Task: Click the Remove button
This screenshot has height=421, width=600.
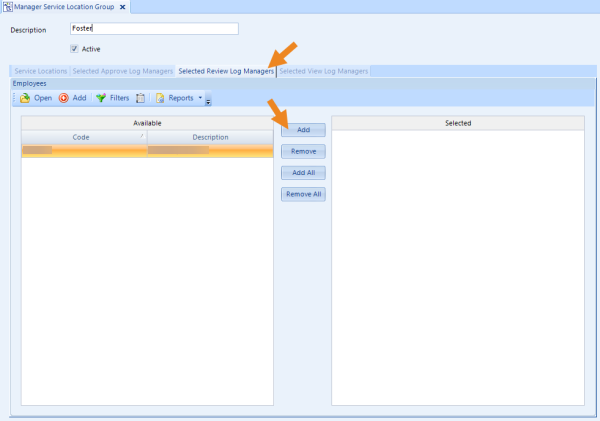Action: (x=303, y=151)
